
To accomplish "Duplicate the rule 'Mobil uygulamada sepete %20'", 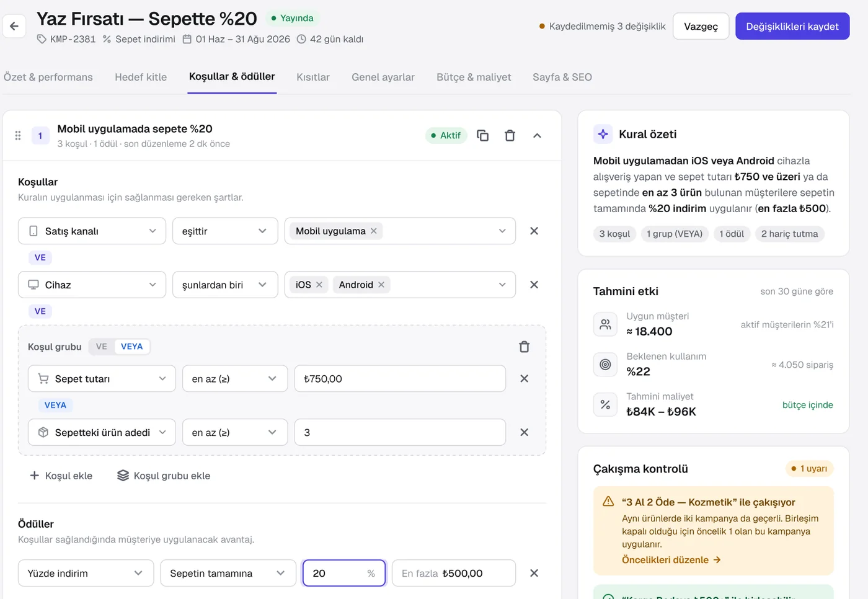I will tap(482, 135).
